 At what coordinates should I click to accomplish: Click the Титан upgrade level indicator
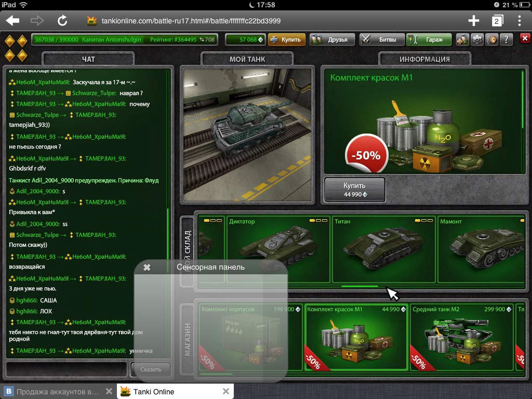pyautogui.click(x=424, y=220)
